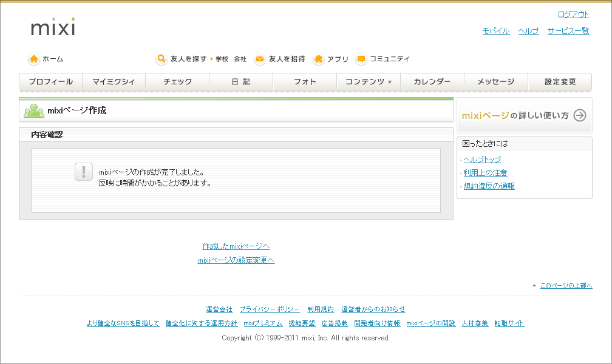612x364 pixels.
Task: Click 転職サイト footer link
Action: pyautogui.click(x=509, y=323)
